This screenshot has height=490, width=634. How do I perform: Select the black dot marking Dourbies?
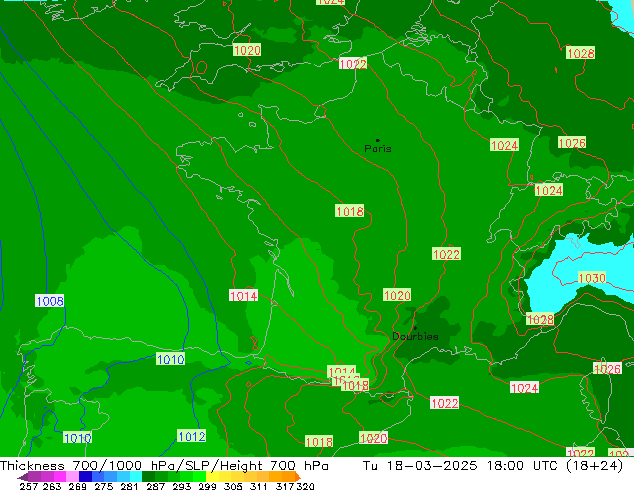pyautogui.click(x=415, y=328)
